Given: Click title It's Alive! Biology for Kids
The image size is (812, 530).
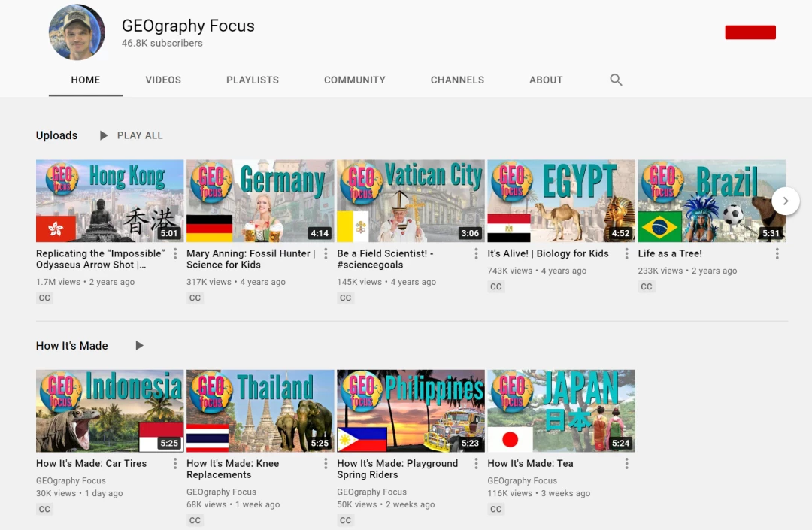Looking at the screenshot, I should tap(548, 253).
